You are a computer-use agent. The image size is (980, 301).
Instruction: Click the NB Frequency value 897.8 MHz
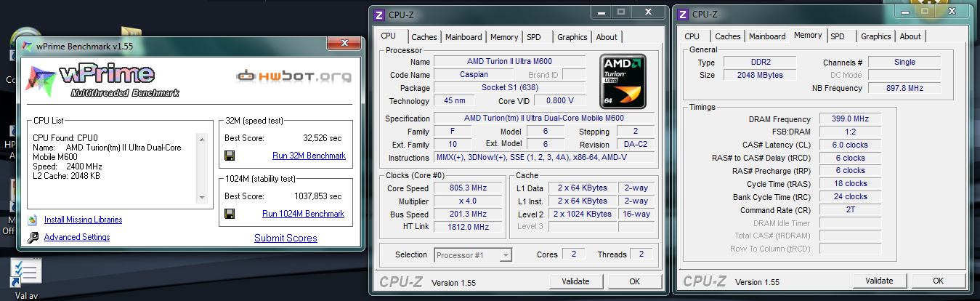(904, 88)
